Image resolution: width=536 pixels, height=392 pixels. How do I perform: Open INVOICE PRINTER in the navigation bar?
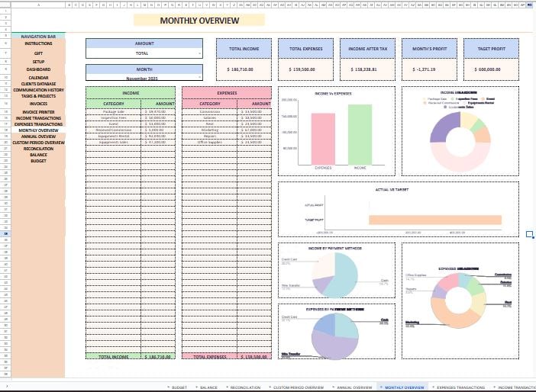pos(38,112)
